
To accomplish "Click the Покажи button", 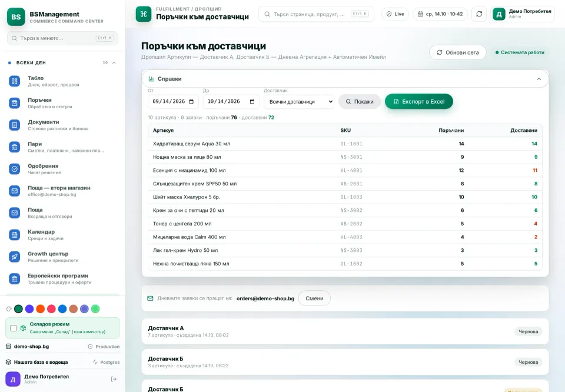I will click(x=359, y=102).
